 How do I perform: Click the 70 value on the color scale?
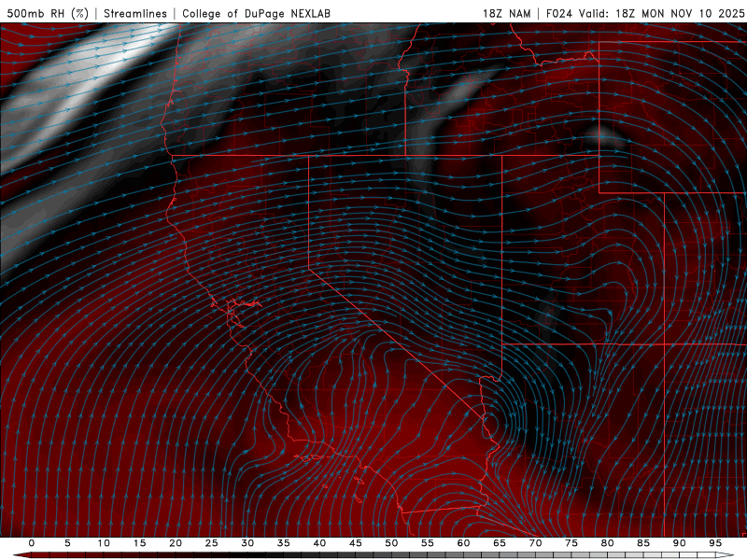pyautogui.click(x=535, y=543)
